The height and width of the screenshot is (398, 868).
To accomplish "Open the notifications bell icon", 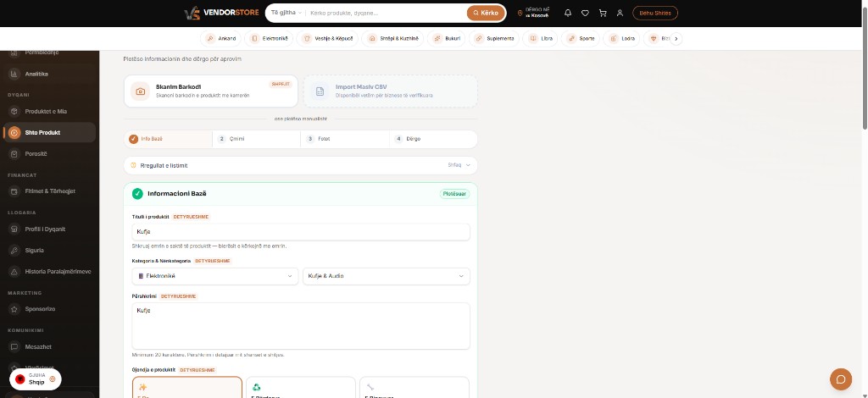I will (x=567, y=13).
